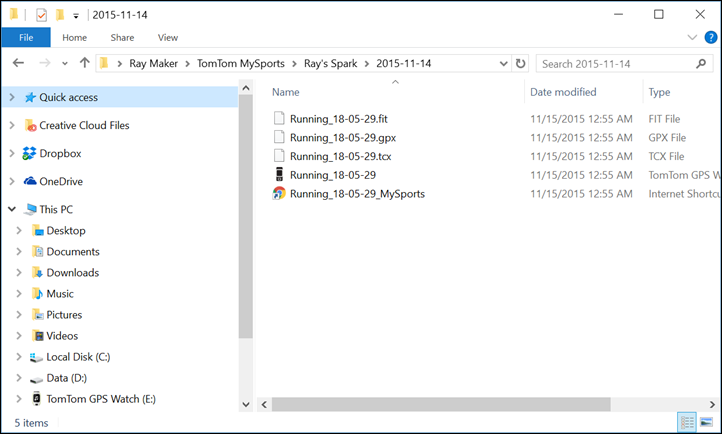This screenshot has width=722, height=434.
Task: Open the address bar history dropdown
Action: click(503, 64)
